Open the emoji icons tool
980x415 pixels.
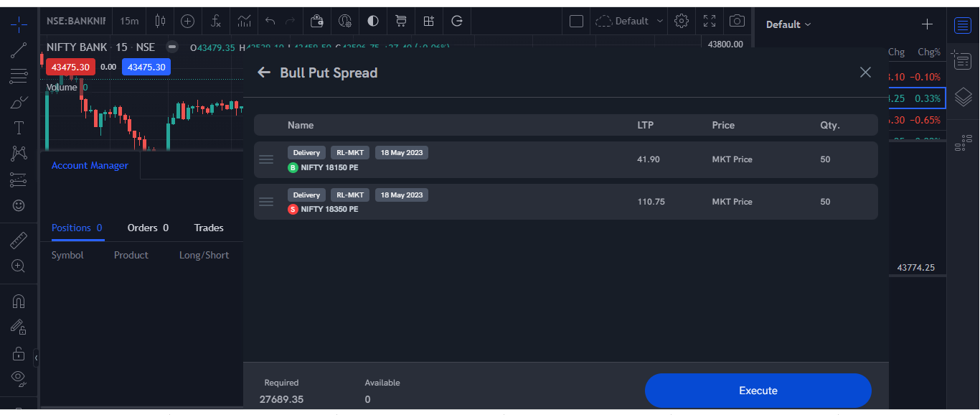pyautogui.click(x=19, y=205)
